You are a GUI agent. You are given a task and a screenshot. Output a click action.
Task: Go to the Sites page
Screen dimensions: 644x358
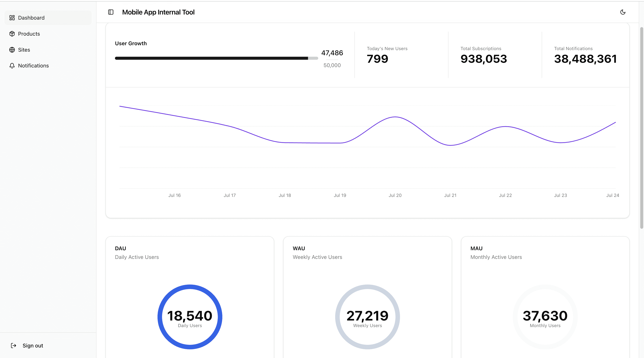(24, 50)
